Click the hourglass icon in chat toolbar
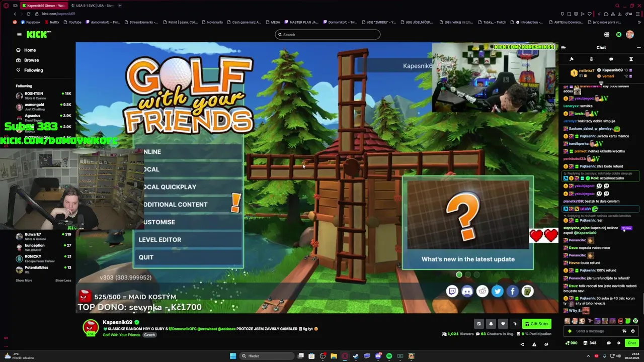This screenshot has width=644, height=362. (631, 59)
